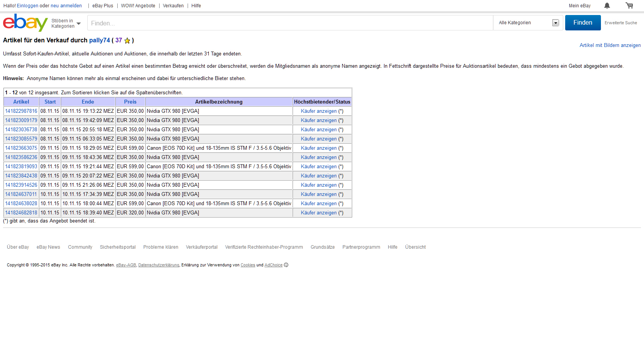The width and height of the screenshot is (644, 348).
Task: Open Alle Kategorien dropdown
Action: (528, 23)
